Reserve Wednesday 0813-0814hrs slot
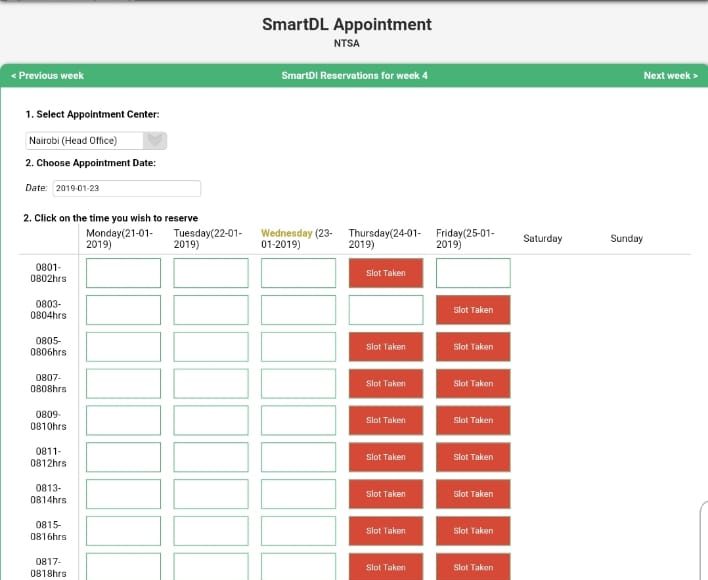The image size is (708, 580). click(298, 494)
